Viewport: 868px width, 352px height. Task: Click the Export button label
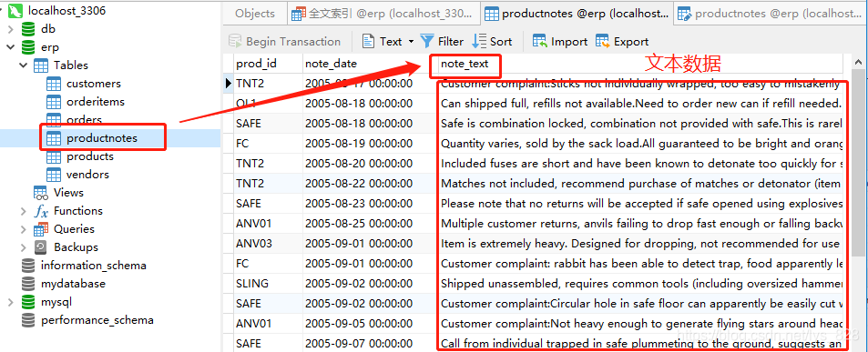point(631,42)
